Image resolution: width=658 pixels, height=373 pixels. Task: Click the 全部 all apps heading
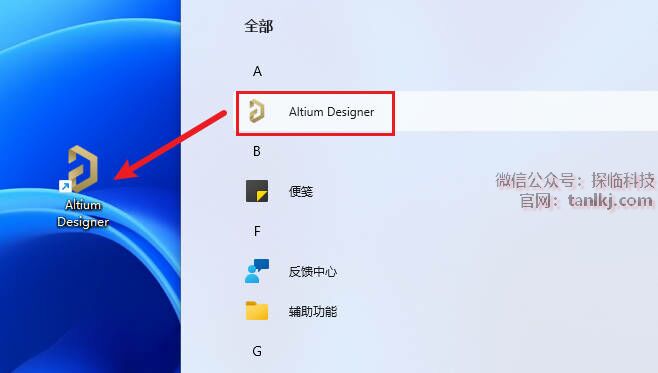click(258, 26)
